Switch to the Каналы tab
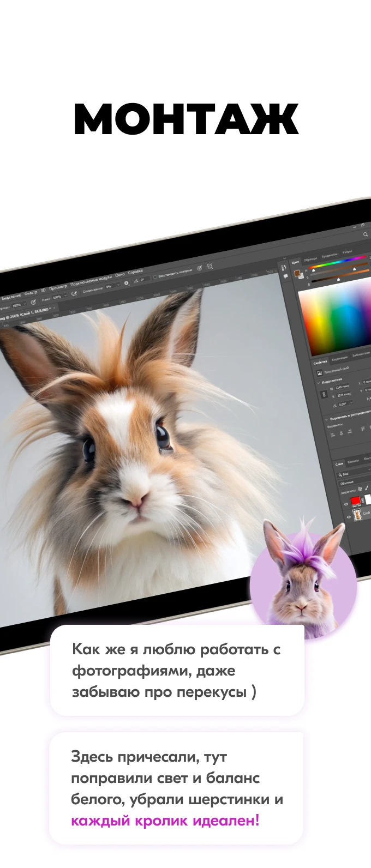 coord(354,461)
